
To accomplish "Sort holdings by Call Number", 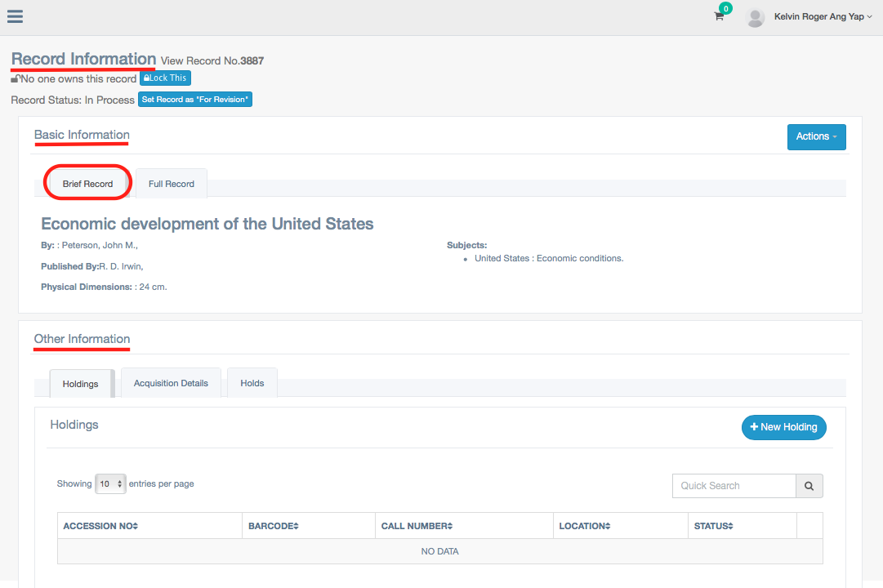I will 417,526.
